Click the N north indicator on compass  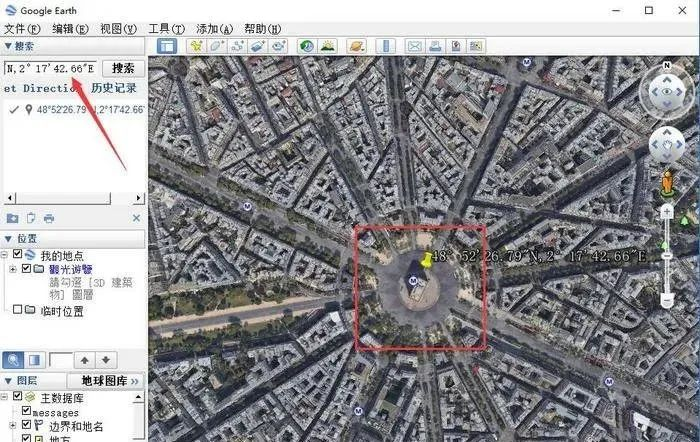click(x=667, y=66)
